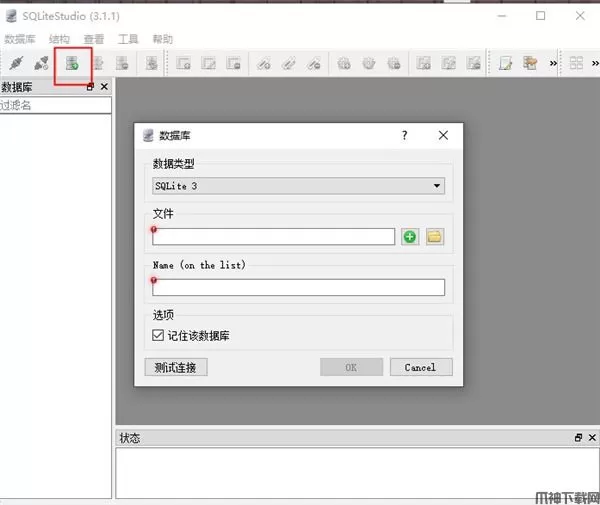Click the green plus create-new-file icon
600x505 pixels.
coord(410,237)
